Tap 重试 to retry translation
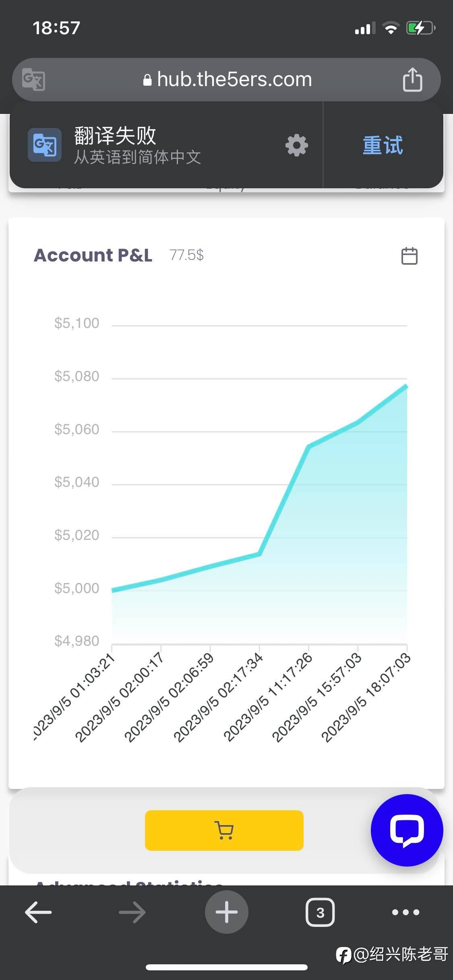Viewport: 453px width, 980px height. pos(383,145)
